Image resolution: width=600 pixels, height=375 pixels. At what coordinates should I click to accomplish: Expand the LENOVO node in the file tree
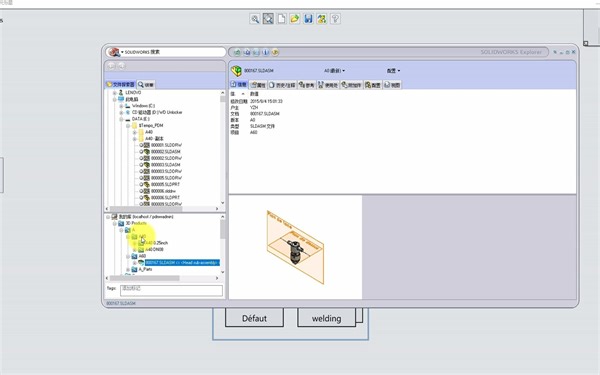coord(114,93)
